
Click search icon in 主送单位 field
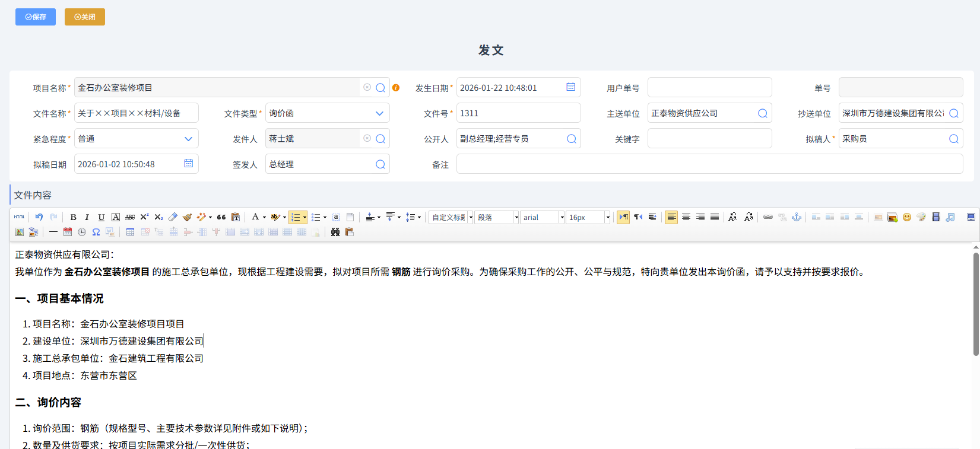(763, 113)
